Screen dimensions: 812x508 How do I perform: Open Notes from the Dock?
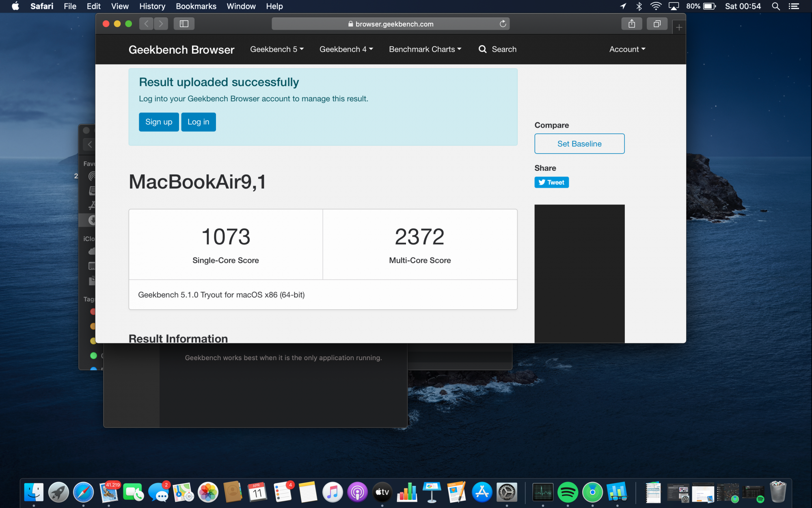click(x=308, y=492)
